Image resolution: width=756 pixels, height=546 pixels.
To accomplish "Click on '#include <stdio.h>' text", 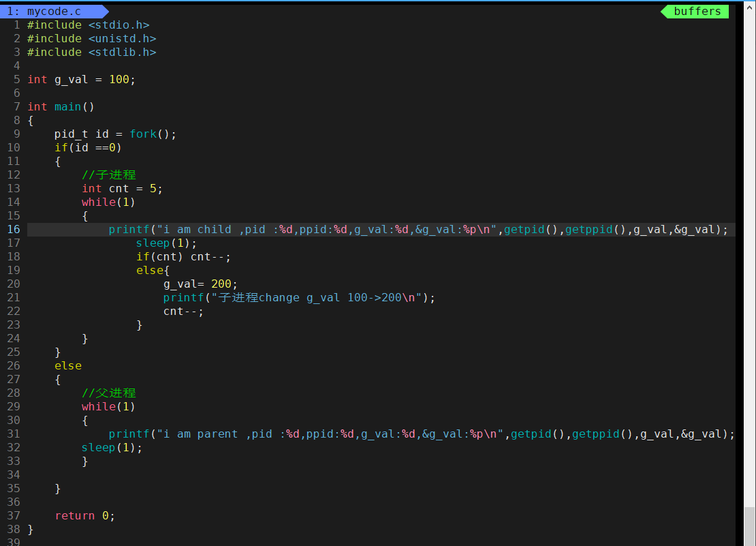I will [89, 25].
